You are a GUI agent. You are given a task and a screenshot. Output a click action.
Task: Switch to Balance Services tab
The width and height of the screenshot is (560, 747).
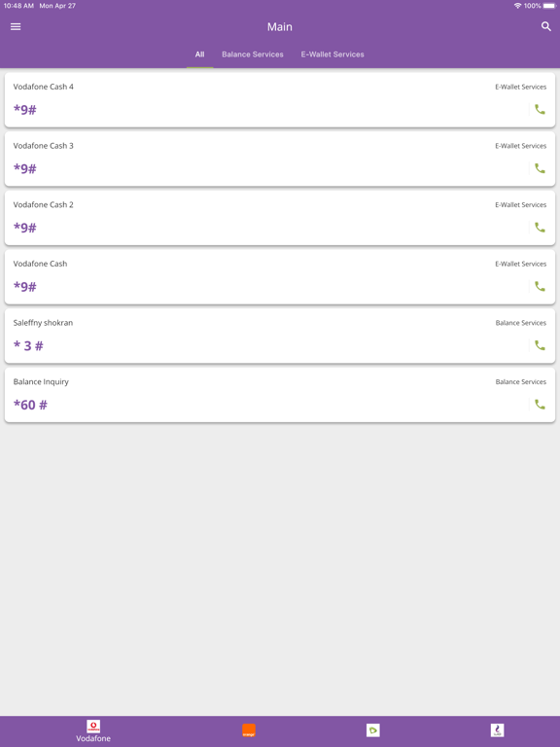coord(253,54)
